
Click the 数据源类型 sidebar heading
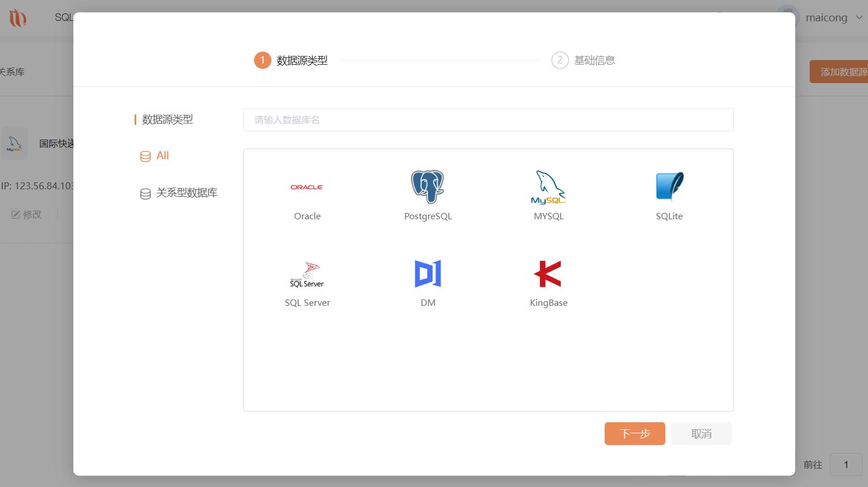tap(167, 119)
